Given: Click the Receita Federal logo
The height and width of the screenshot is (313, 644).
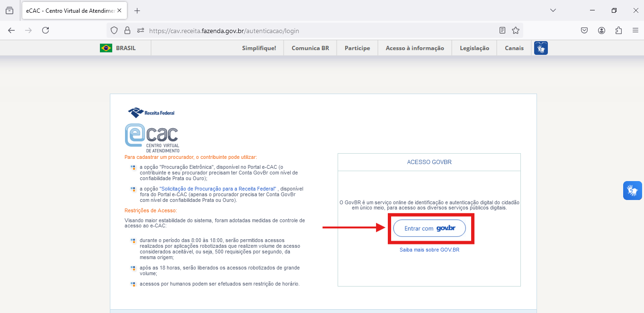Looking at the screenshot, I should 152,113.
